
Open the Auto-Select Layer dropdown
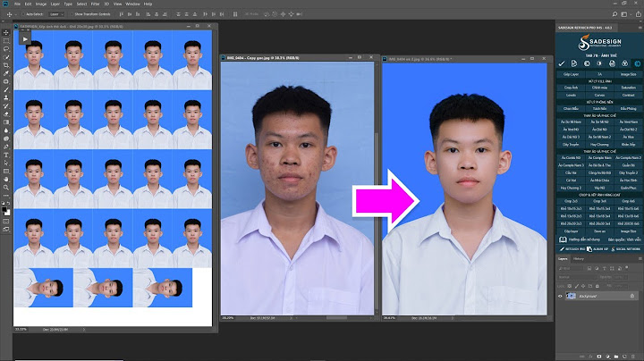[56, 14]
